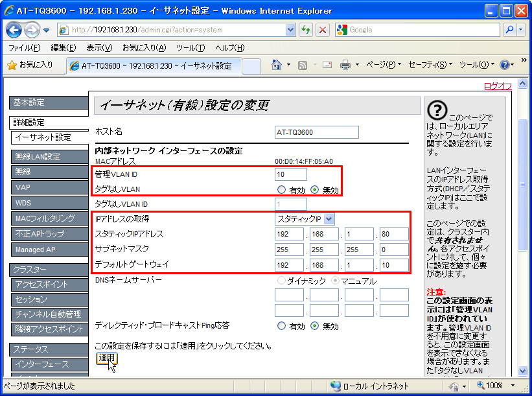Click the 管理VLAN ID field
This screenshot has width=532, height=396.
click(291, 174)
